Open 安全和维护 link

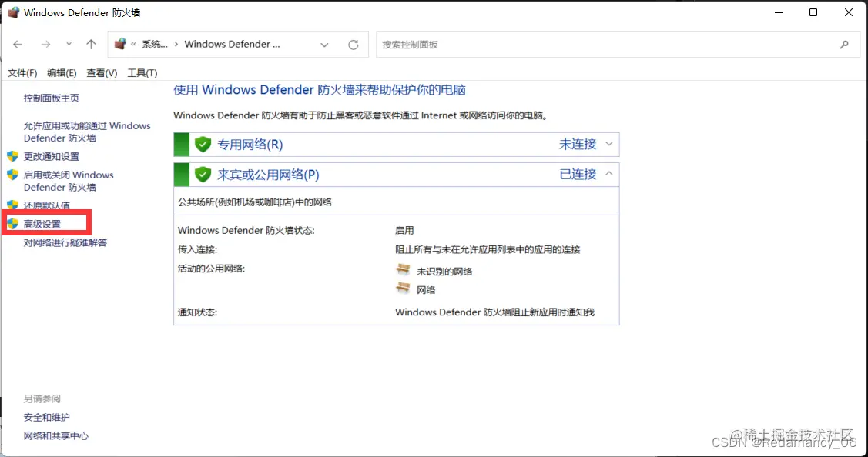46,417
